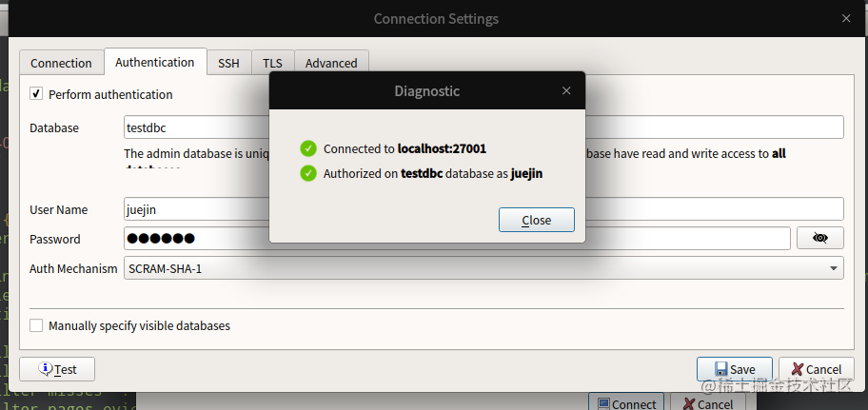Enable Manually specify visible databases
This screenshot has width=868, height=410.
[36, 325]
